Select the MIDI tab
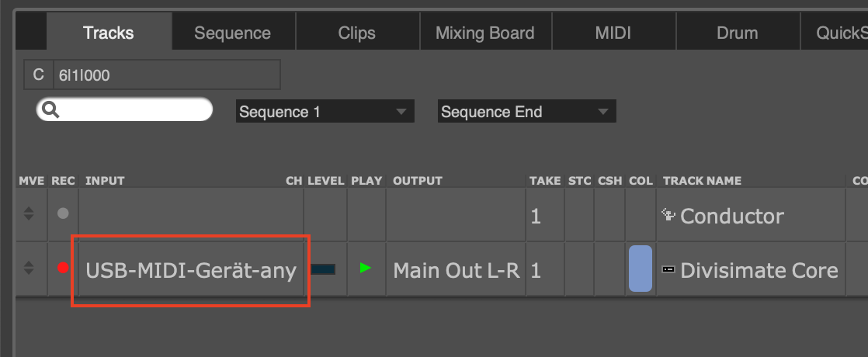Viewport: 868px width, 357px height. (613, 33)
